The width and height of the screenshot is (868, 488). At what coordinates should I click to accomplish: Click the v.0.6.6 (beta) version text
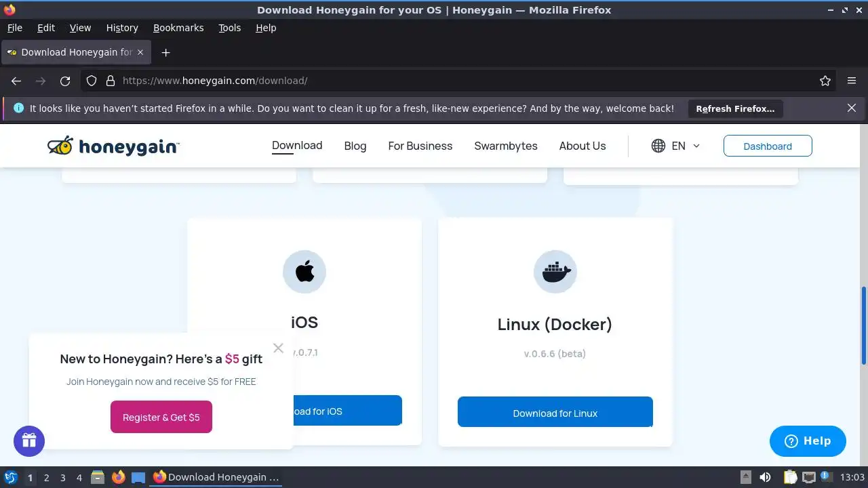click(x=555, y=354)
